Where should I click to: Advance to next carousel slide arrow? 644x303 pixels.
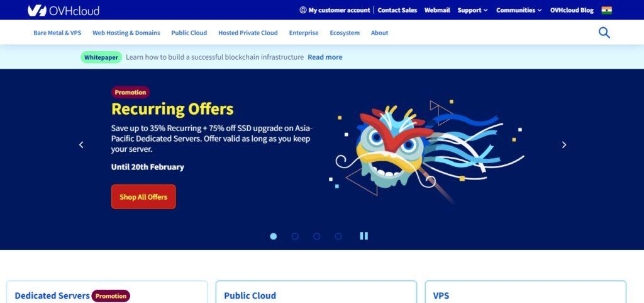click(x=564, y=145)
